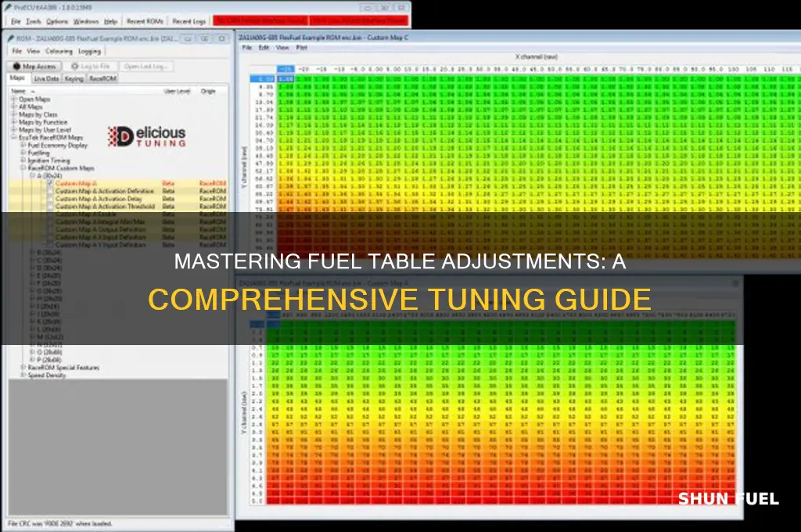Switch to the Keying tab

coord(74,78)
